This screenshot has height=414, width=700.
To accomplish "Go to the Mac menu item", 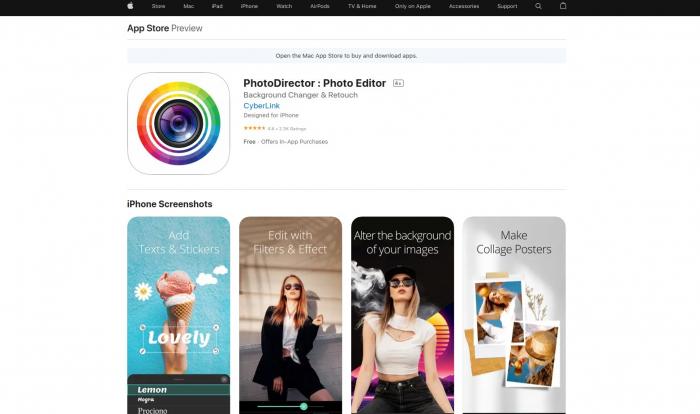I will 188,6.
